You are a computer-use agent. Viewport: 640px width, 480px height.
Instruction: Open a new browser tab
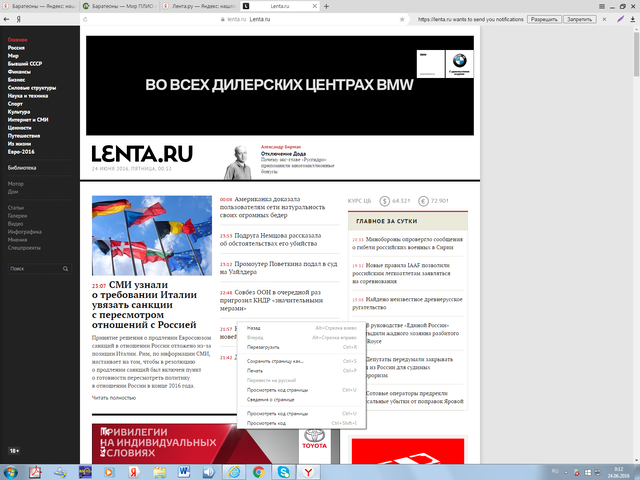coord(326,6)
